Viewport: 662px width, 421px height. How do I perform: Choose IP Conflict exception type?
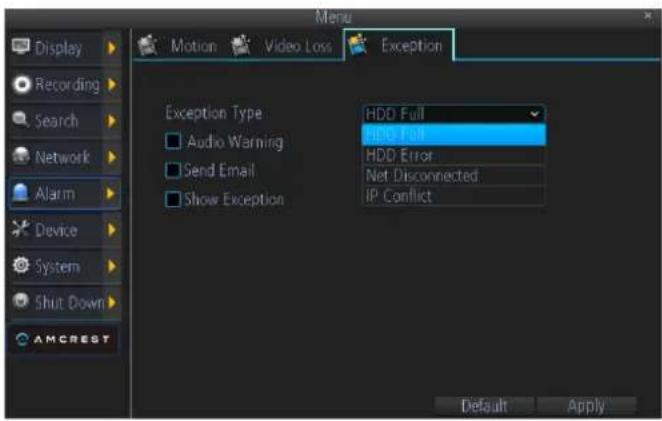[x=454, y=196]
